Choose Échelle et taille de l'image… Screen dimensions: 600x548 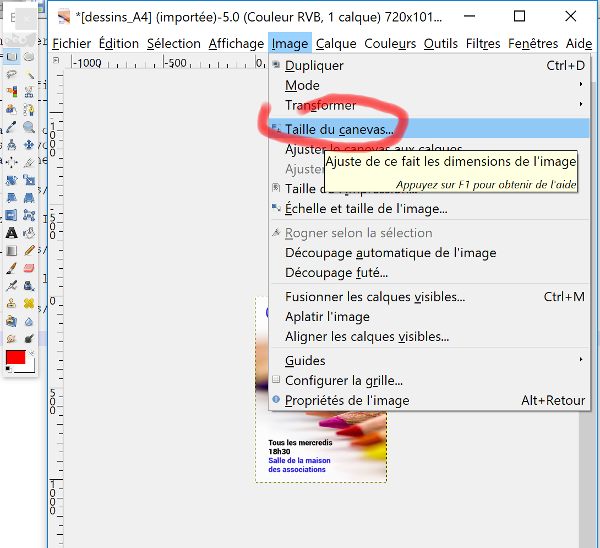[x=429, y=209]
